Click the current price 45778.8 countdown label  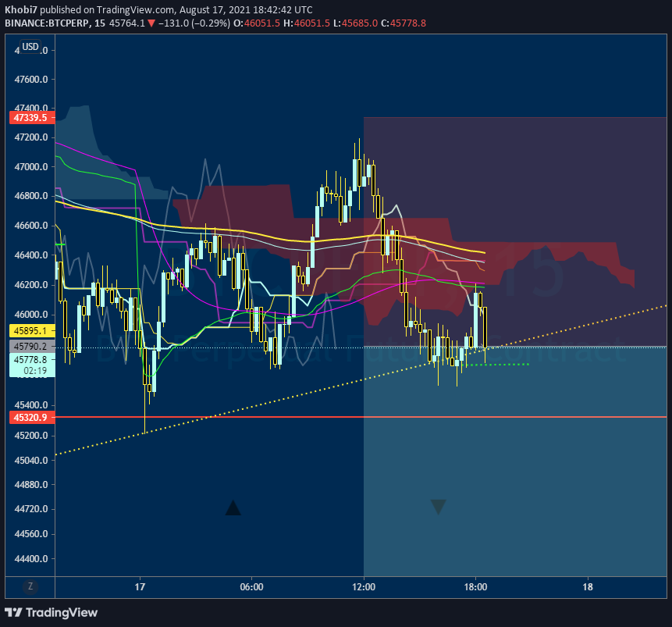tap(32, 365)
